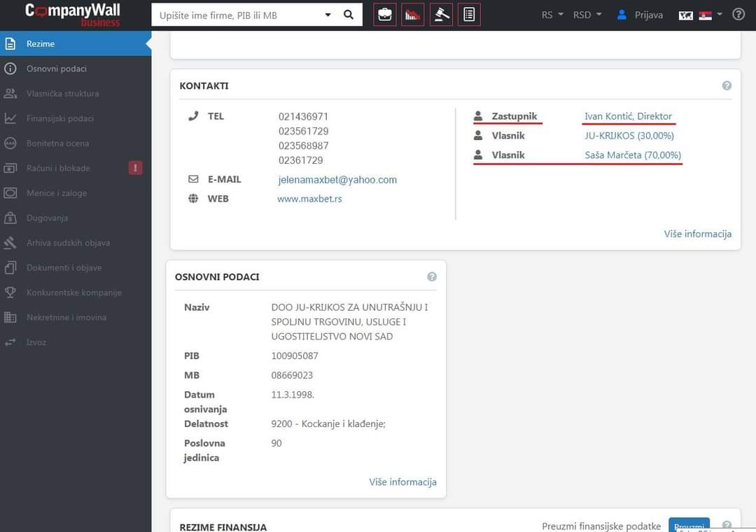Select 9200 - Kockanje i klađenje text

(328, 424)
